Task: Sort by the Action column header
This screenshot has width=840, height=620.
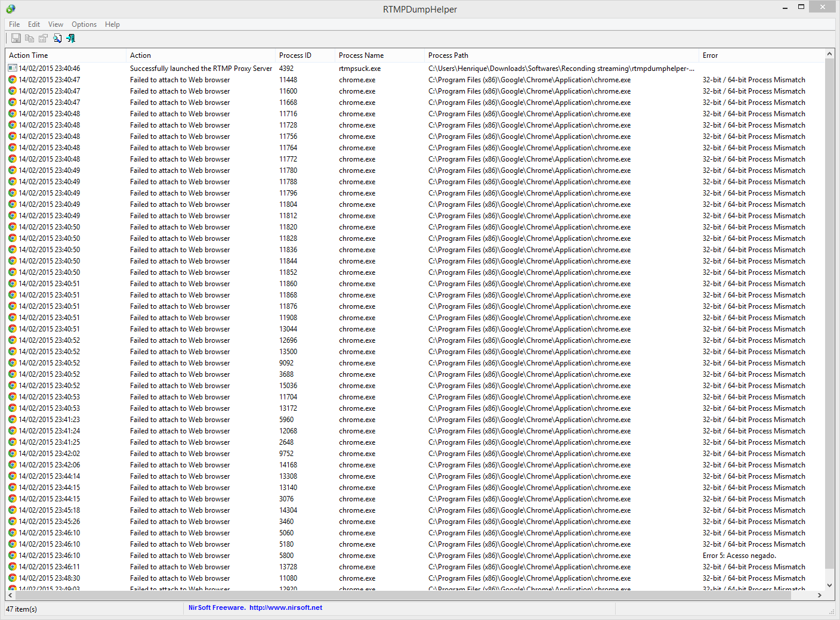Action: (x=201, y=55)
